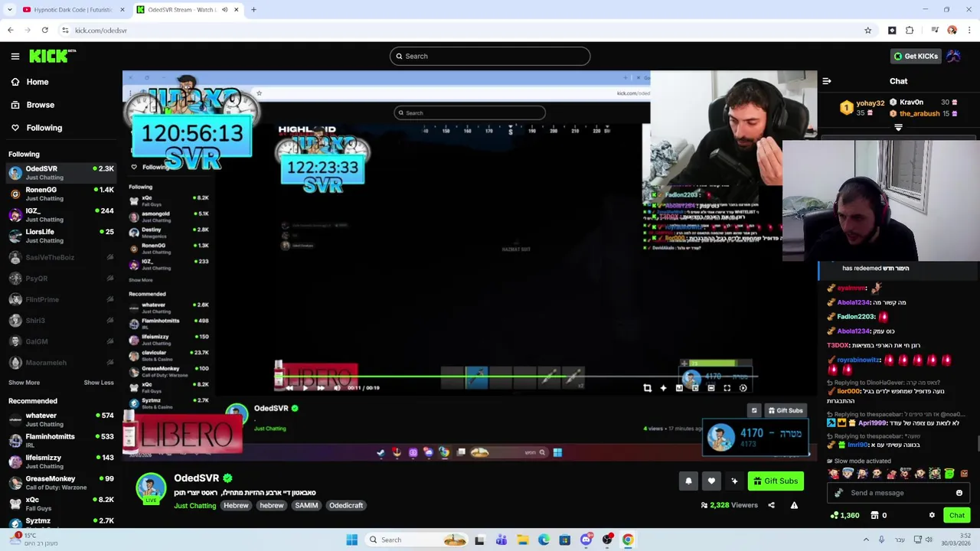Open recommended channel Flaminhotmitts

61,441
